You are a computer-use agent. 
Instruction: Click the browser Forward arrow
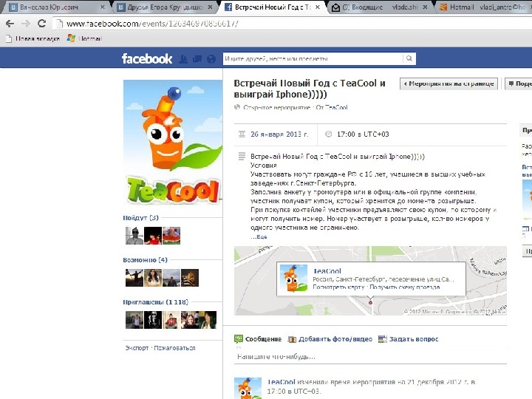[25, 24]
